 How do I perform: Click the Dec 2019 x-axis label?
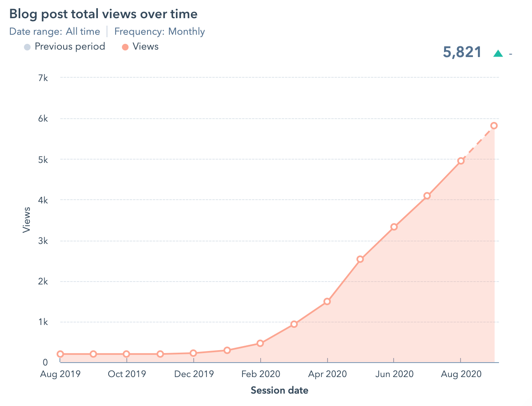point(194,374)
